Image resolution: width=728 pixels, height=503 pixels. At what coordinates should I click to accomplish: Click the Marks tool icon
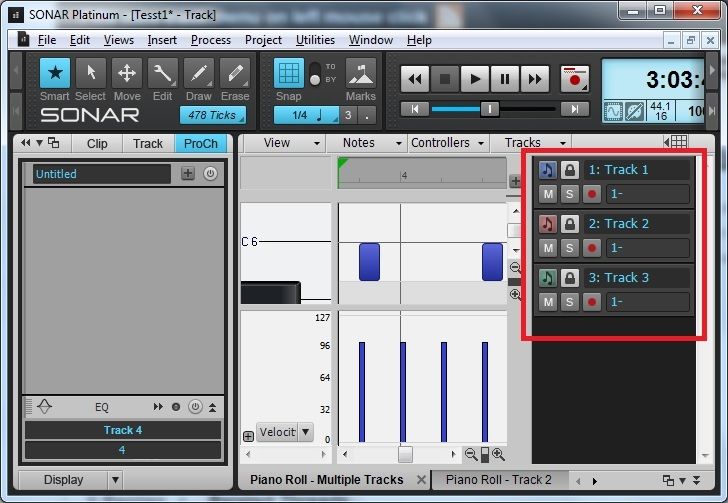(x=360, y=73)
